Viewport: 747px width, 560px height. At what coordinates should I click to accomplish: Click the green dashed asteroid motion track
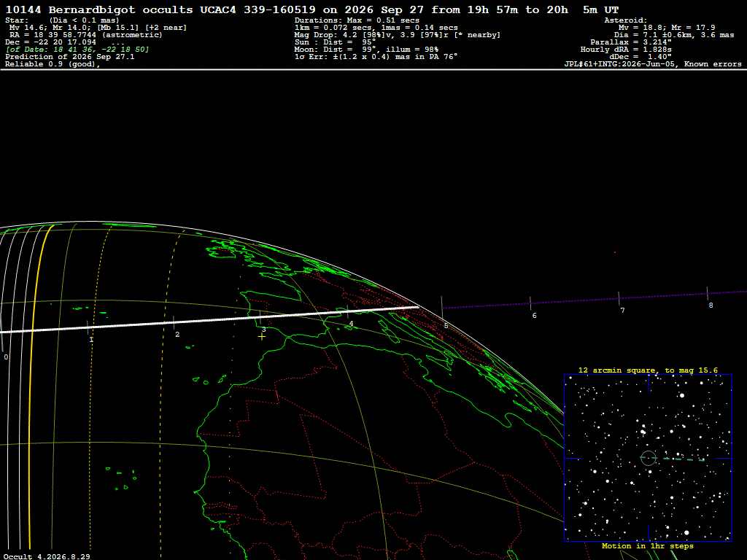pyautogui.click(x=676, y=459)
